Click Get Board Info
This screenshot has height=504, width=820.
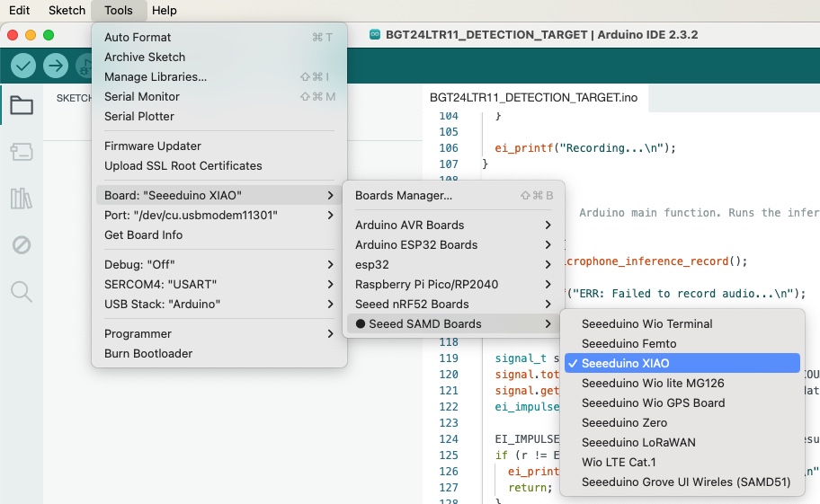219,235
